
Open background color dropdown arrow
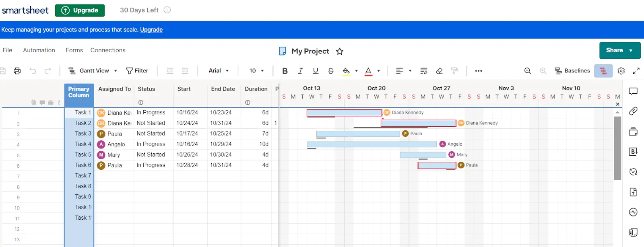357,71
